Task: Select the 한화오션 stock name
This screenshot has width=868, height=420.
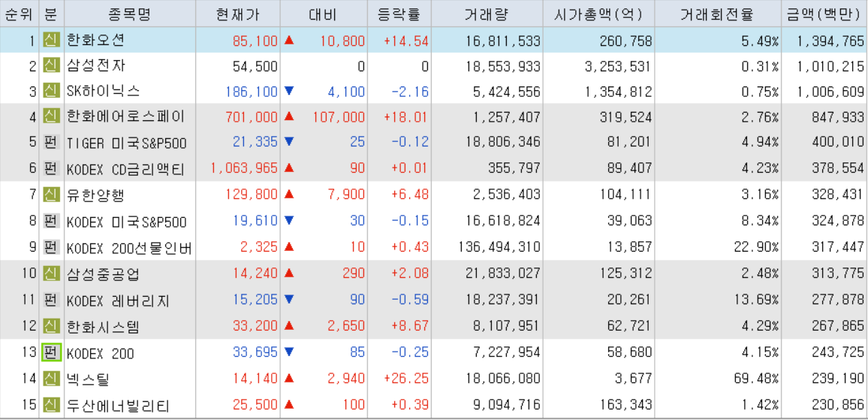Action: pos(96,40)
